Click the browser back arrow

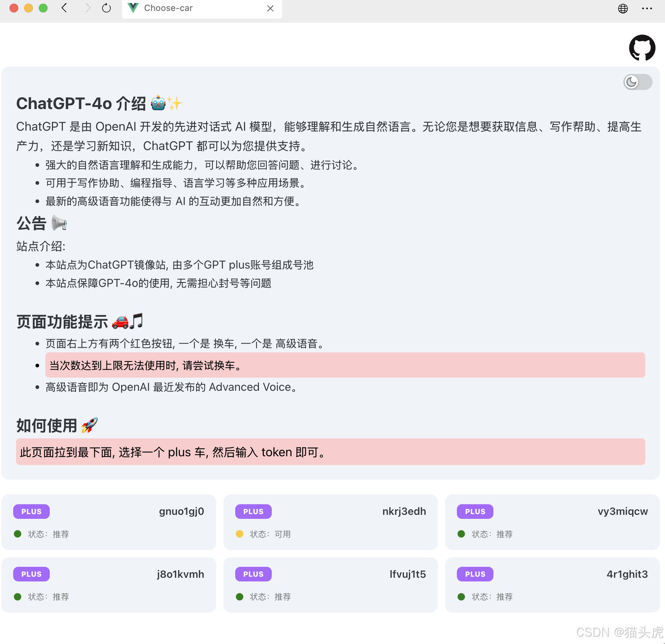(x=64, y=8)
